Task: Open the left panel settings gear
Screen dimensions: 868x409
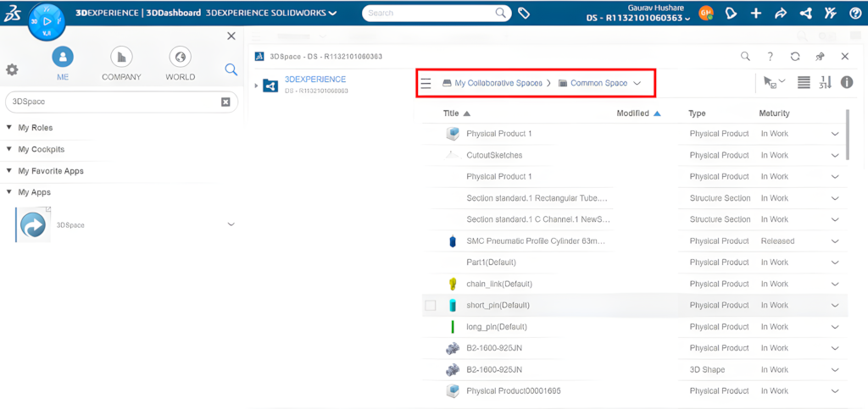Action: tap(12, 70)
